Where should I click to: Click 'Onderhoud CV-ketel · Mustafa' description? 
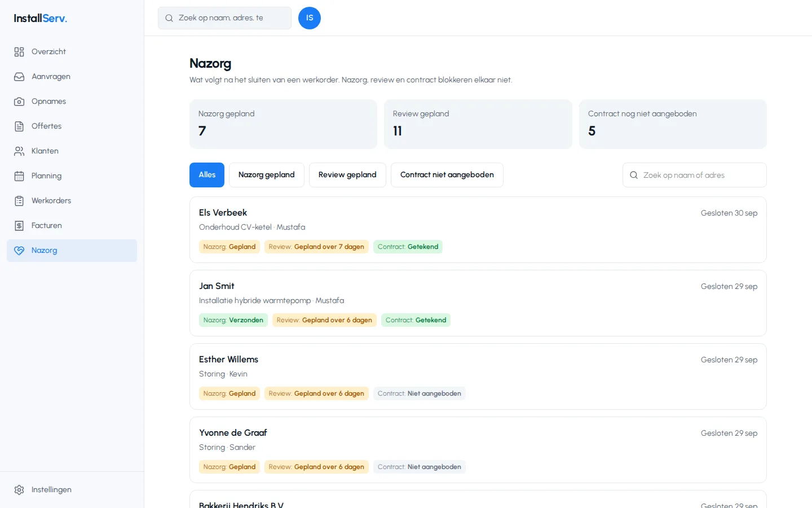252,227
